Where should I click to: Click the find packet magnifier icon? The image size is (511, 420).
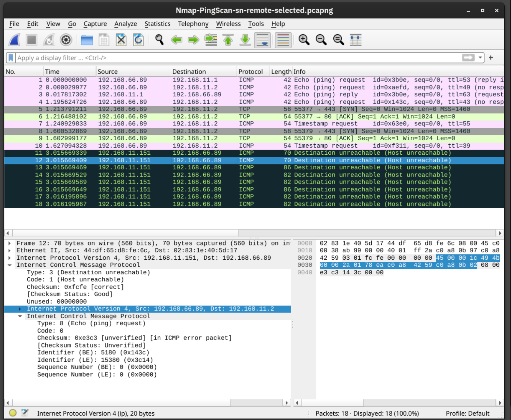[159, 40]
